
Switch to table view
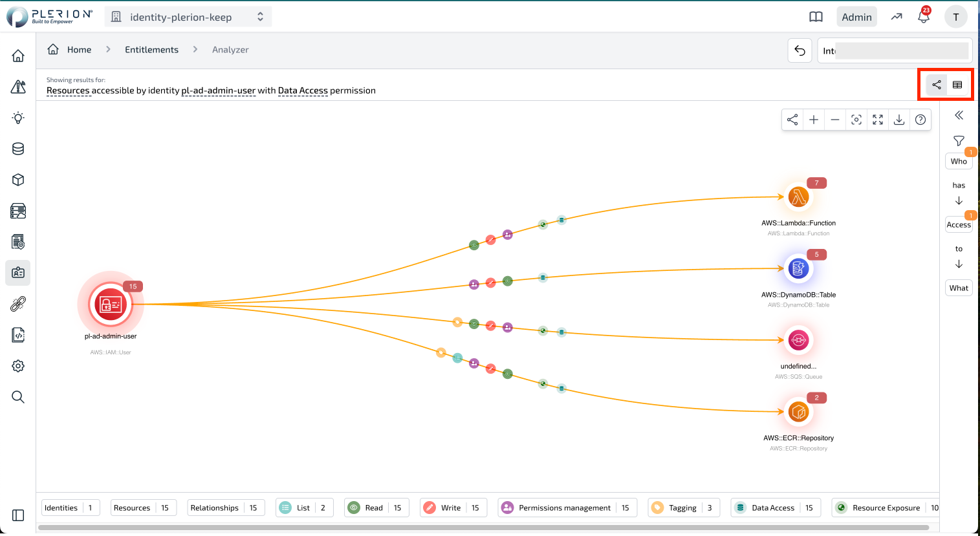957,85
